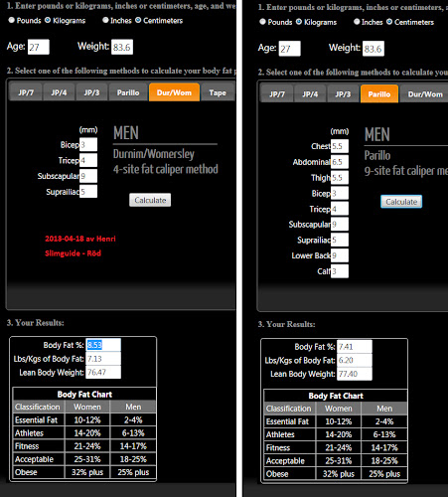Click 'Athletes' row in left chart
This screenshot has height=497, width=448.
tap(84, 433)
